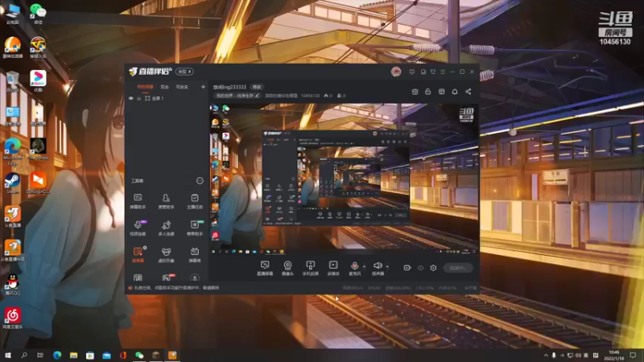Open the feedback chat icon in the title bar
This screenshot has width=644, height=362.
point(423,72)
